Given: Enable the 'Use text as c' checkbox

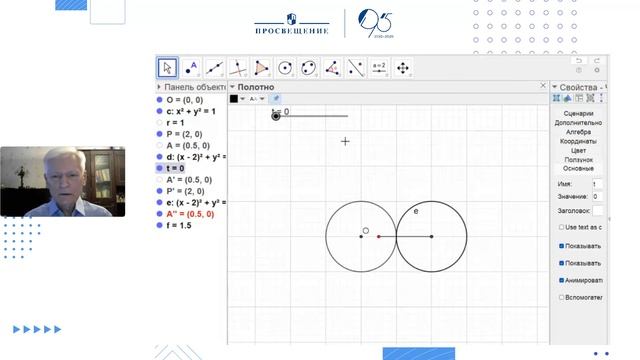Looking at the screenshot, I should click(561, 227).
